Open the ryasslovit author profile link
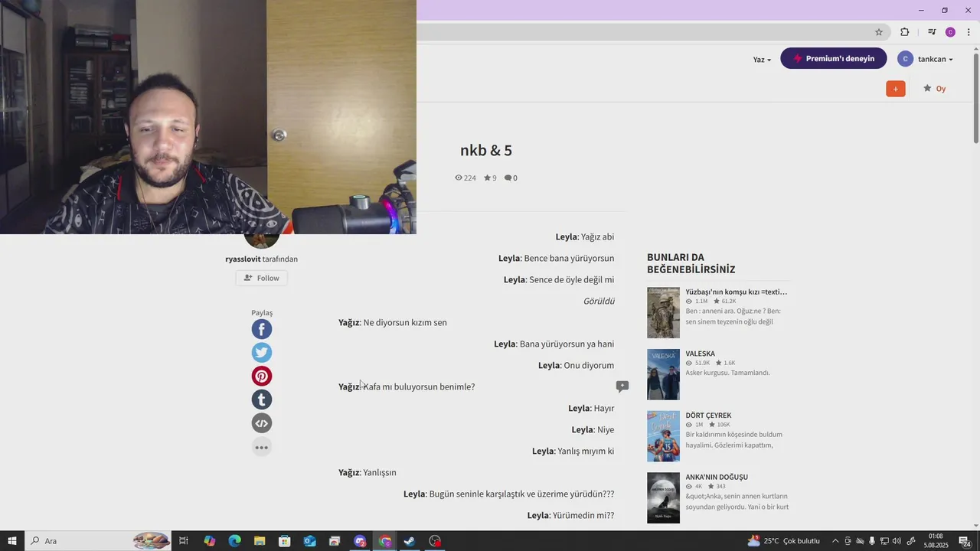This screenshot has width=980, height=551. (x=243, y=259)
